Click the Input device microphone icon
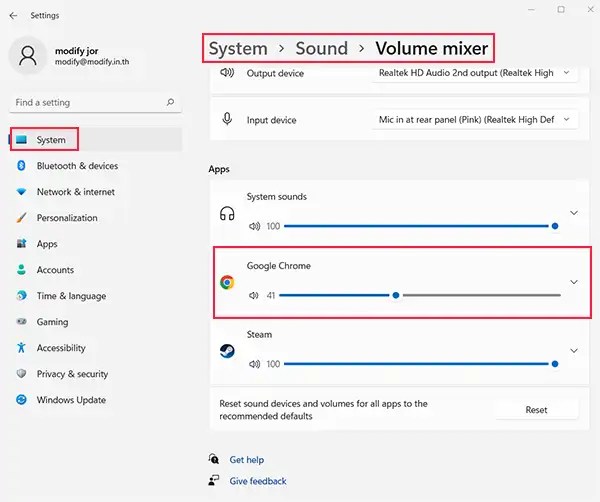 pyautogui.click(x=227, y=119)
